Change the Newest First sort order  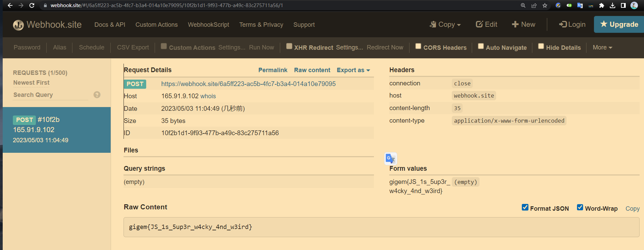coord(31,83)
